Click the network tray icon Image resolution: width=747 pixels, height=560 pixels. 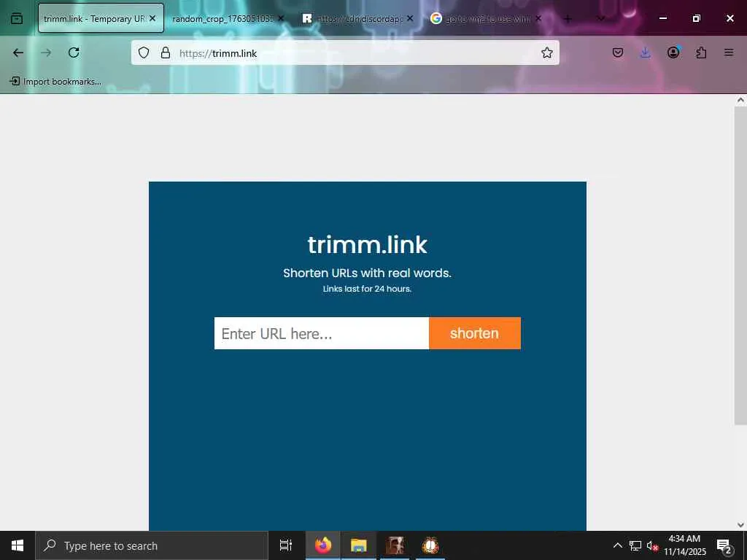(635, 545)
